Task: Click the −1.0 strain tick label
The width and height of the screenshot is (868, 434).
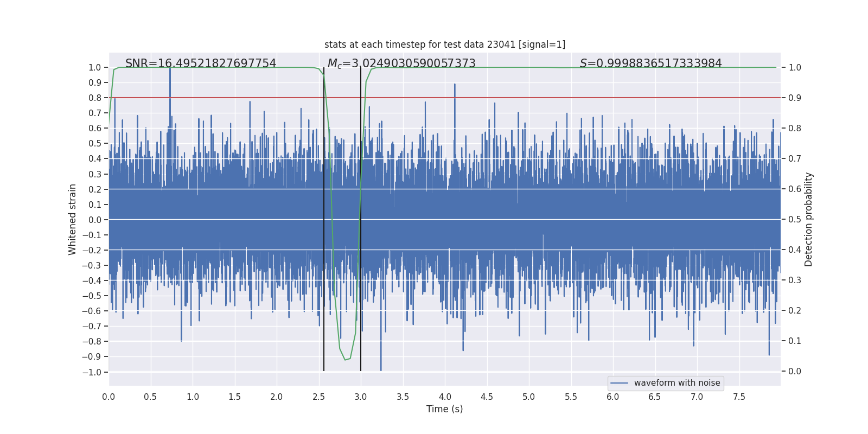Action: click(92, 372)
